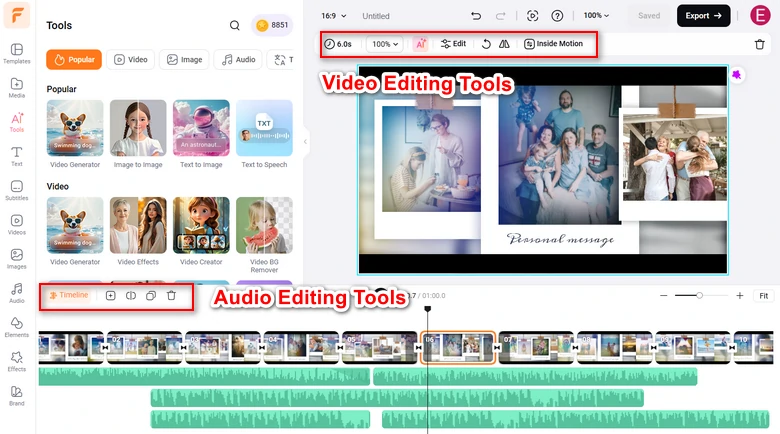Open the Video Creator tool
This screenshot has height=434, width=780.
201,231
